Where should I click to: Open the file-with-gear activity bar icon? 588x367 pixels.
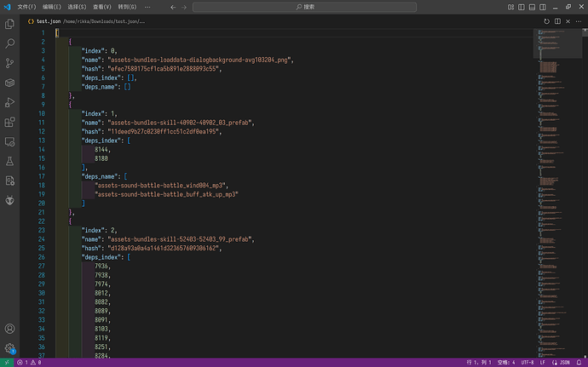tap(9, 181)
